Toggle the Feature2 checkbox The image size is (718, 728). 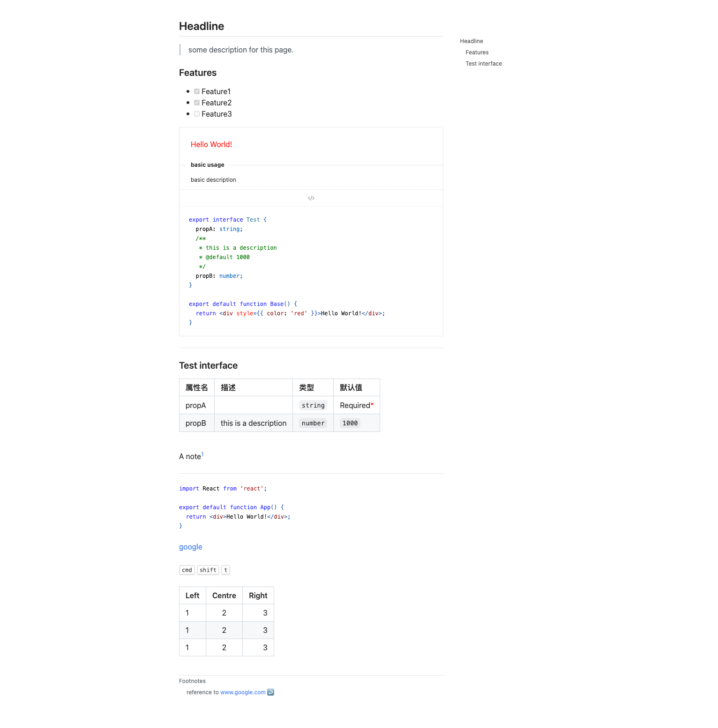[197, 103]
